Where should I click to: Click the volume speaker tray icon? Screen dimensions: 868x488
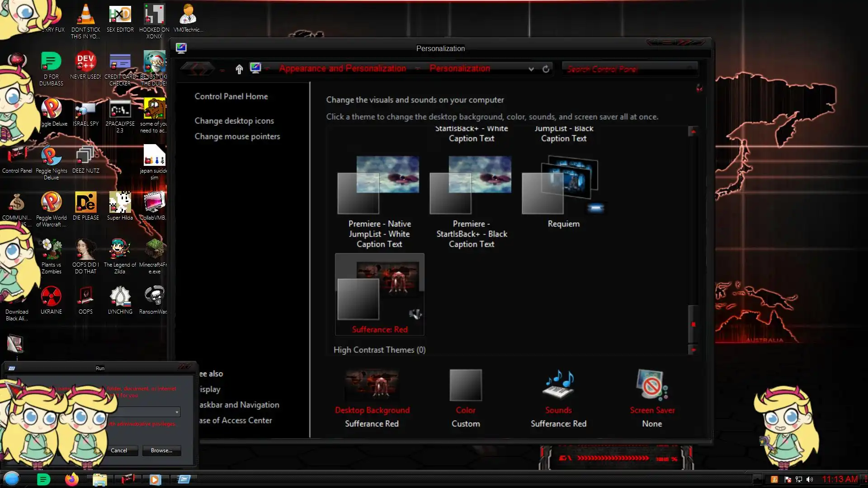point(810,479)
